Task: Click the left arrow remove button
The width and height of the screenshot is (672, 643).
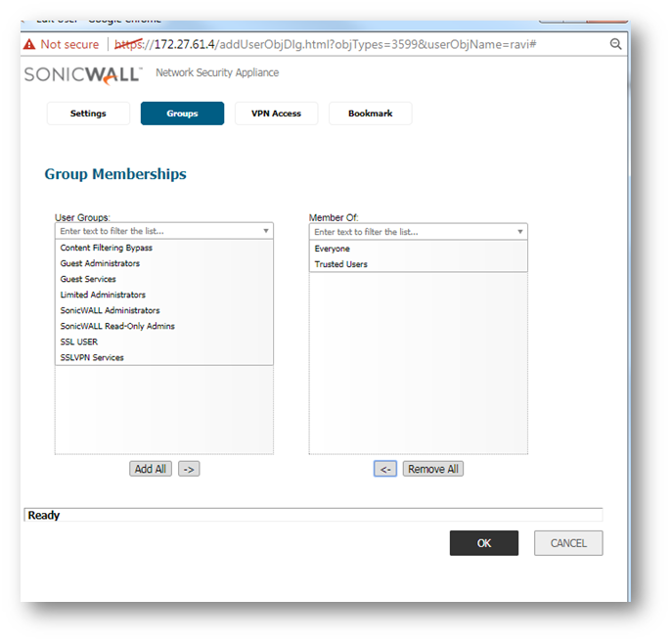Action: point(385,469)
